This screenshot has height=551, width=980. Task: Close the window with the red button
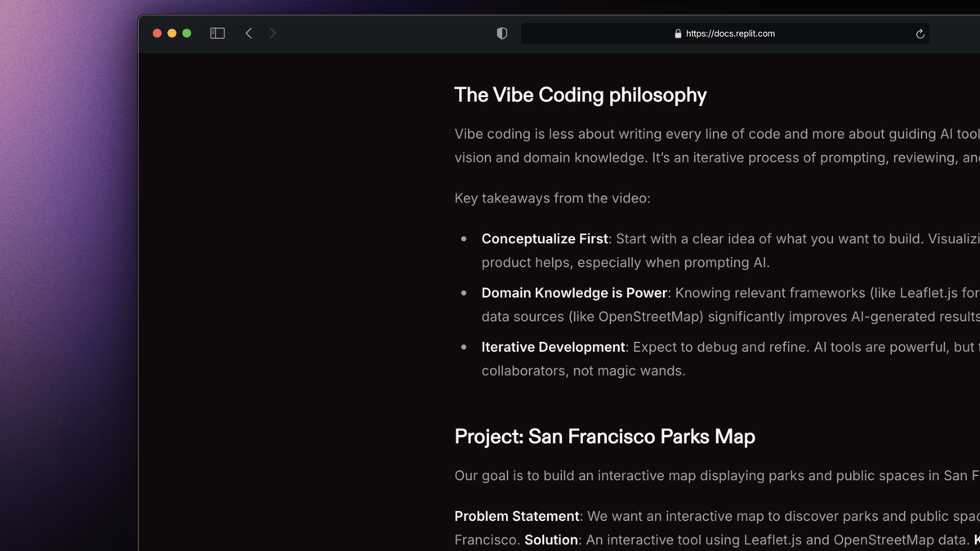(157, 33)
